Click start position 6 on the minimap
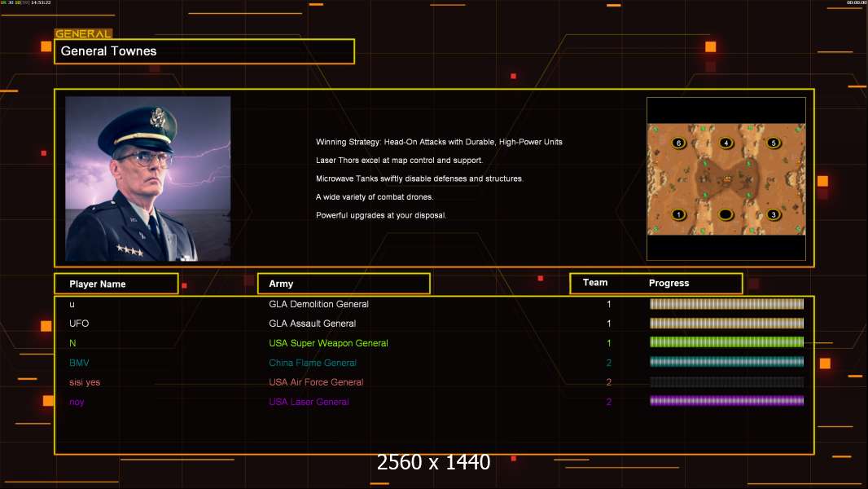Viewport: 868px width, 489px height. tap(678, 143)
